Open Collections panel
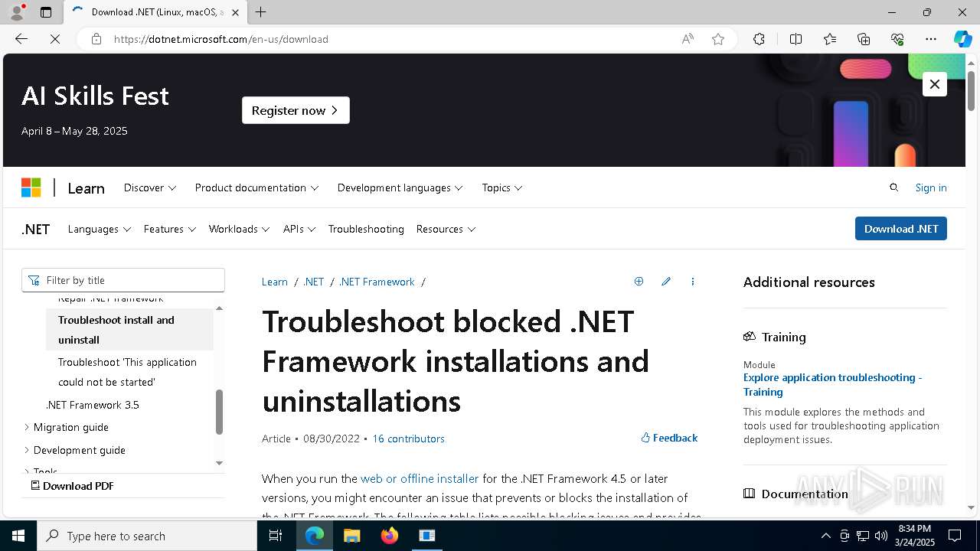This screenshot has height=551, width=980. [x=864, y=39]
